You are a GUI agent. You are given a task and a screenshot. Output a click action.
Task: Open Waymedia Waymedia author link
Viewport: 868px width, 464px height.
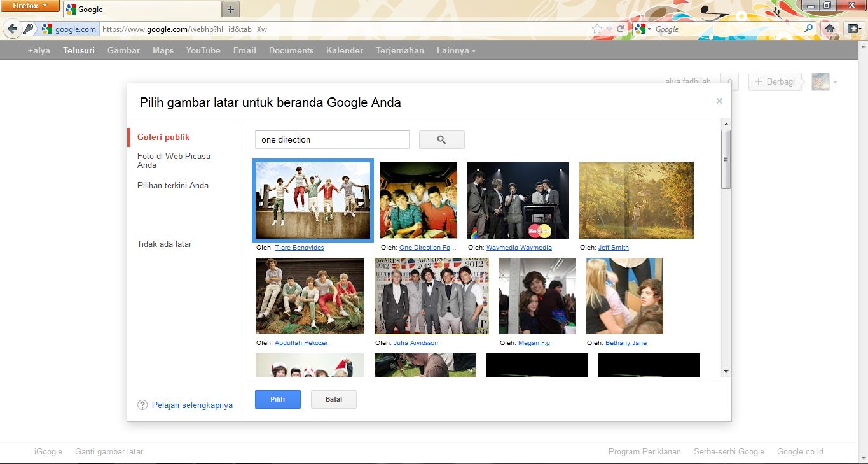pos(519,247)
